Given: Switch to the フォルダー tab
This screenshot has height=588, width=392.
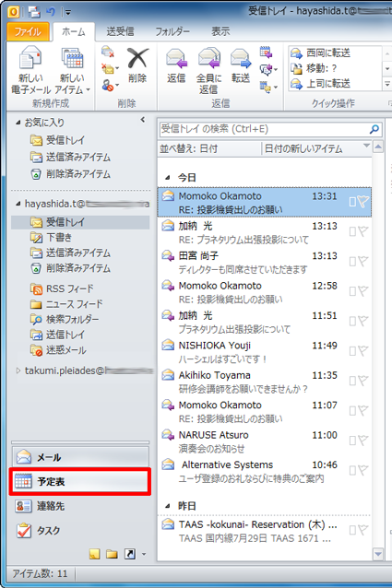Looking at the screenshot, I should [x=172, y=32].
